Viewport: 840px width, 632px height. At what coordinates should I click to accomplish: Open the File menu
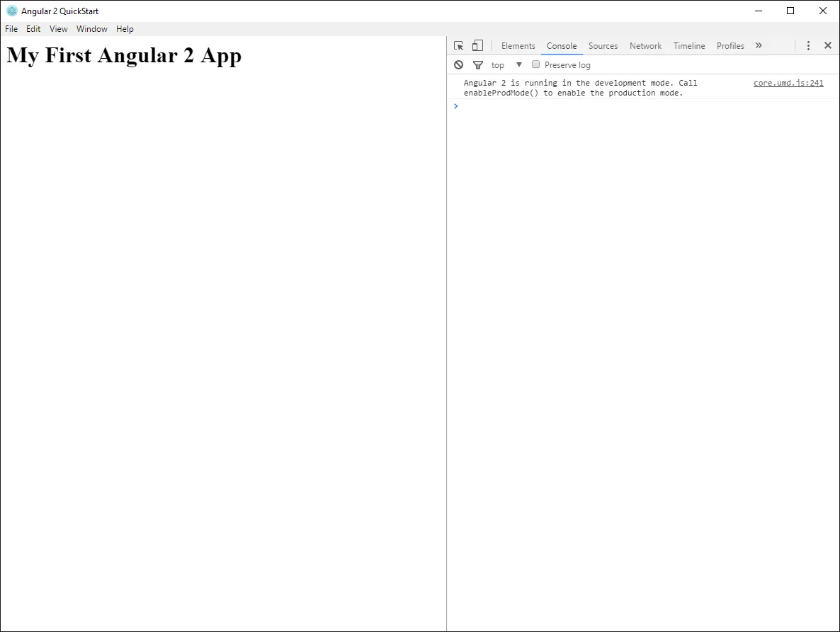pyautogui.click(x=11, y=29)
